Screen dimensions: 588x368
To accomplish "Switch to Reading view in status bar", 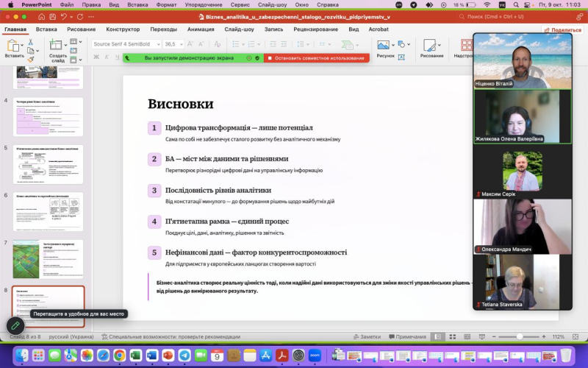I will (x=467, y=337).
